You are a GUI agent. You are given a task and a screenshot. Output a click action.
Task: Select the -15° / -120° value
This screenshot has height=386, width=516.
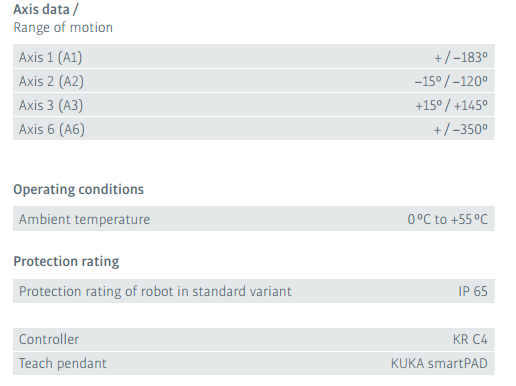[x=451, y=81]
